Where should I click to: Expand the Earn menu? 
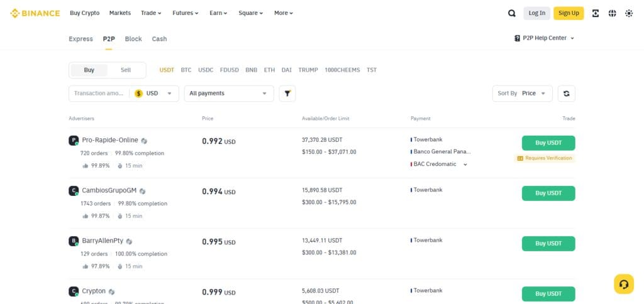pyautogui.click(x=218, y=13)
